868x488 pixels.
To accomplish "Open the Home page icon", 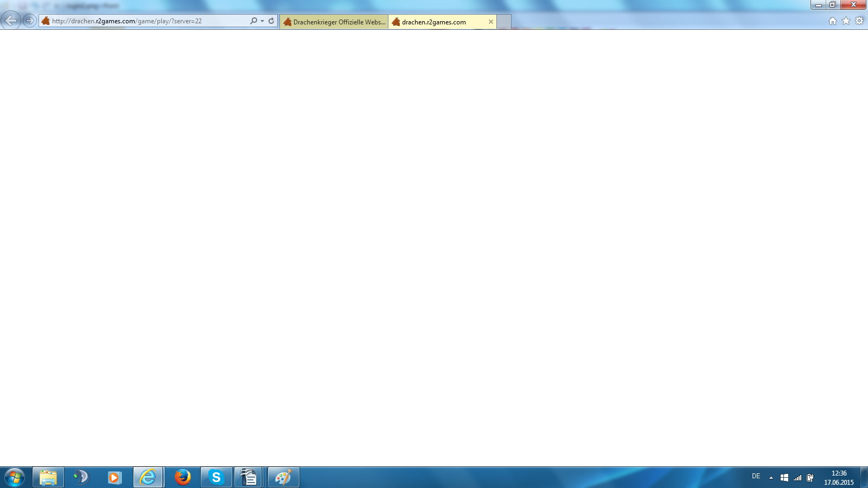I will [x=832, y=21].
